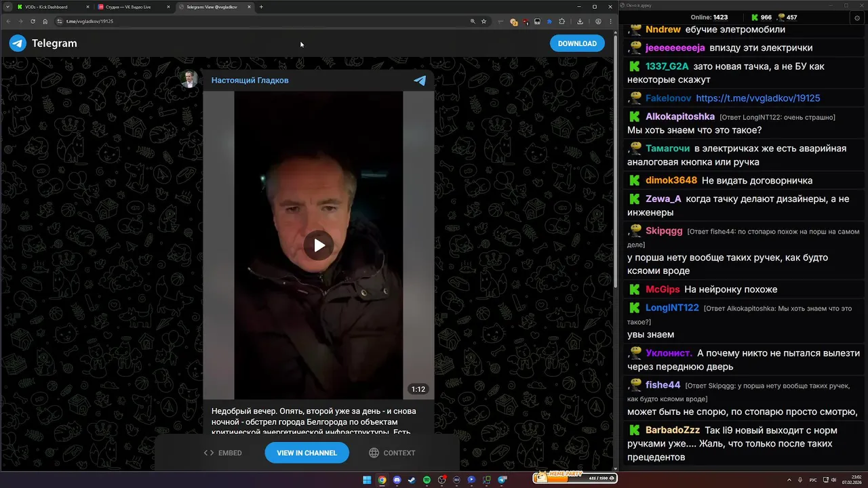Screen dimensions: 868x488
Task: Click the zoom magnifier in address bar
Action: click(x=473, y=21)
